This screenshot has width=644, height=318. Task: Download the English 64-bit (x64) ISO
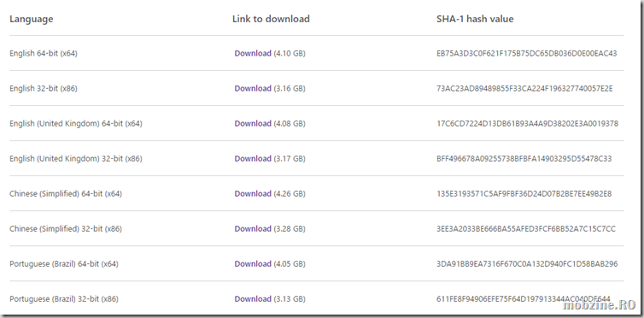(253, 53)
